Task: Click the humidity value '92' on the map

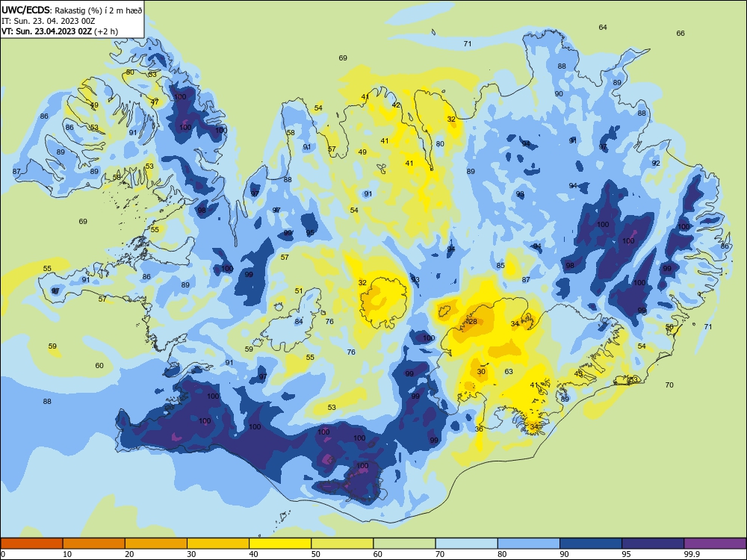Action: coord(656,163)
